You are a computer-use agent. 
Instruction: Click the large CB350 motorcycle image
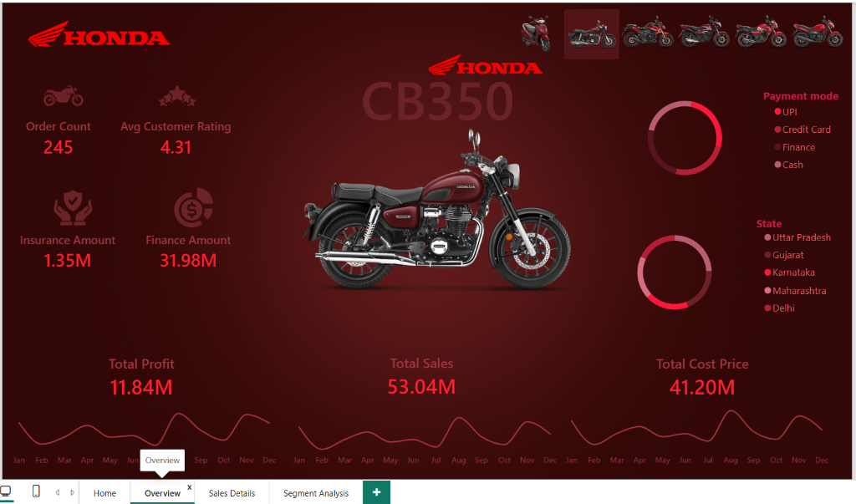pos(436,209)
